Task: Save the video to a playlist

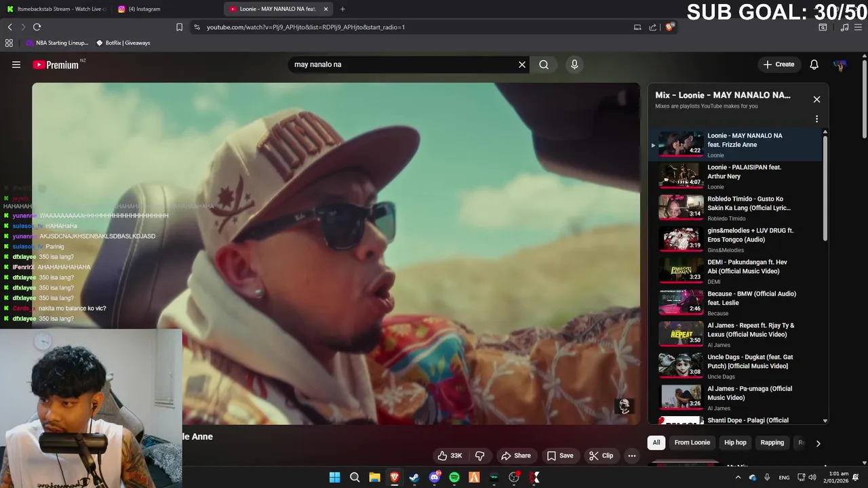Action: (560, 455)
